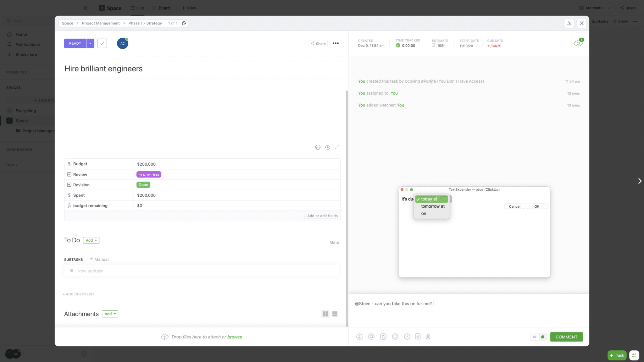The image size is (644, 362).
Task: Click the @ mention icon
Action: (371, 337)
